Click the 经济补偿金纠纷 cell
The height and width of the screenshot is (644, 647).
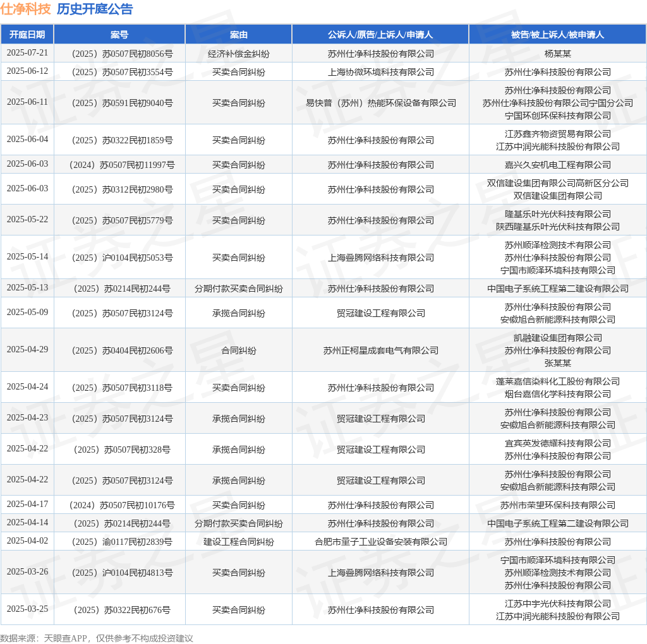point(238,54)
